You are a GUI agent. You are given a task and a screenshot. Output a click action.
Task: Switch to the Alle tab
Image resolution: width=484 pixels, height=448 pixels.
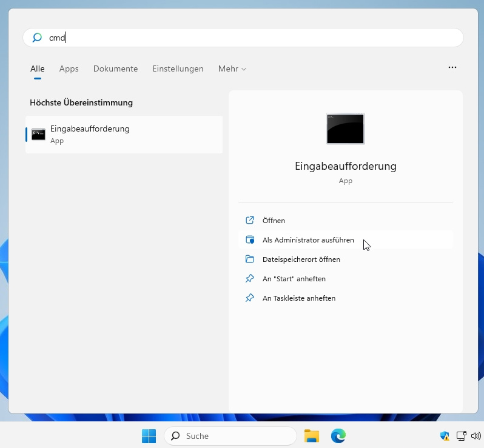pyautogui.click(x=38, y=69)
